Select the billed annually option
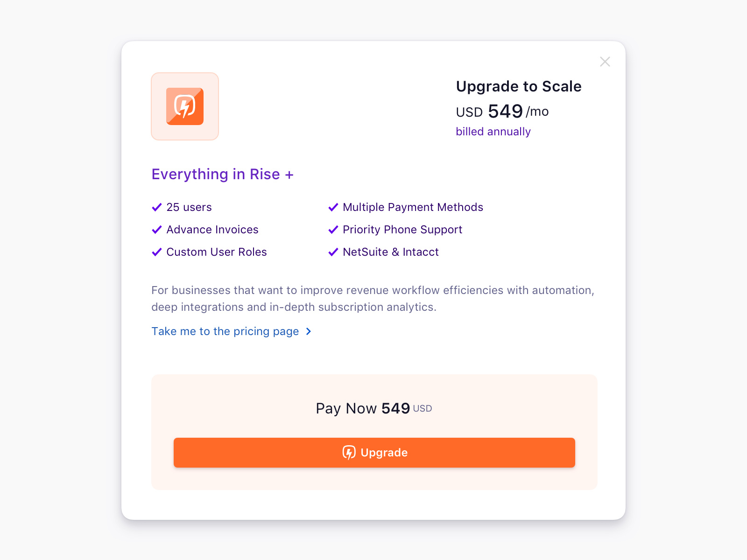Viewport: 747px width, 560px height. point(493,131)
